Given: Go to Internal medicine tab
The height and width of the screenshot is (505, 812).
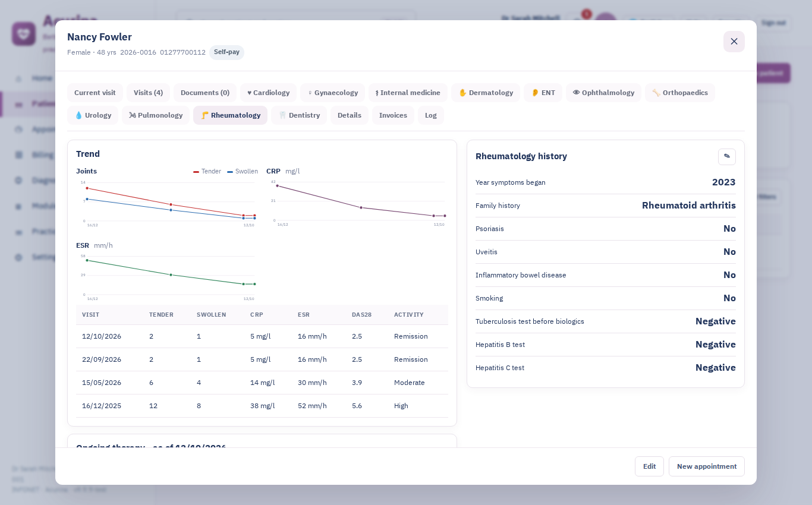Looking at the screenshot, I should click(408, 93).
